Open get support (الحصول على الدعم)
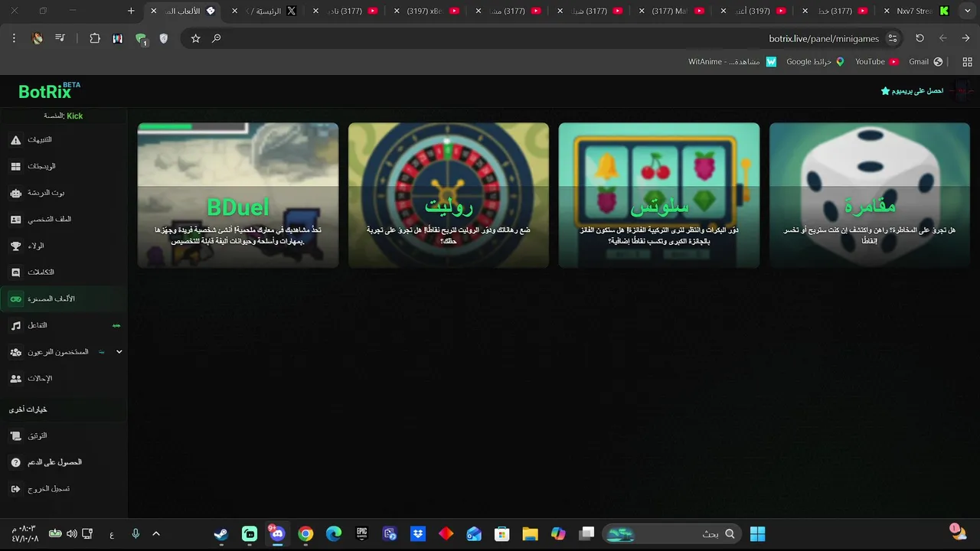 [64, 462]
